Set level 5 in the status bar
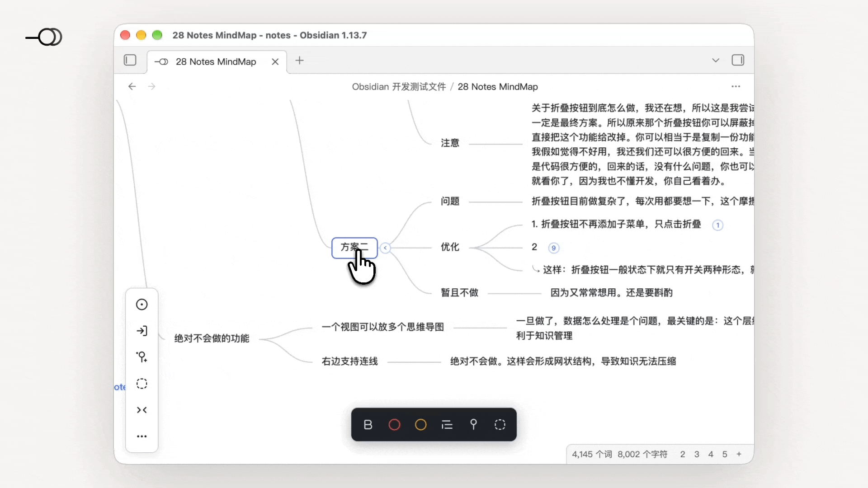 click(725, 454)
